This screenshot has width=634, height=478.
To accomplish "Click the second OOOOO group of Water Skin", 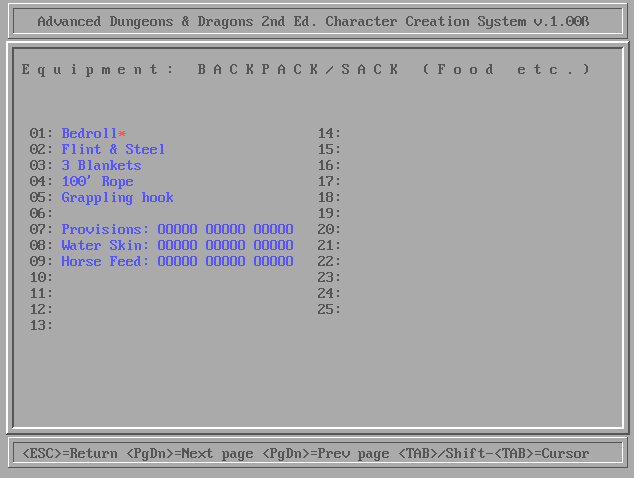I will (225, 245).
